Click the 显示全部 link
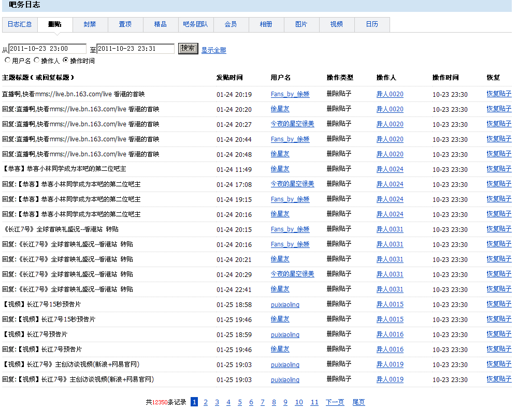Image resolution: width=532 pixels, height=410 pixels. pyautogui.click(x=213, y=50)
